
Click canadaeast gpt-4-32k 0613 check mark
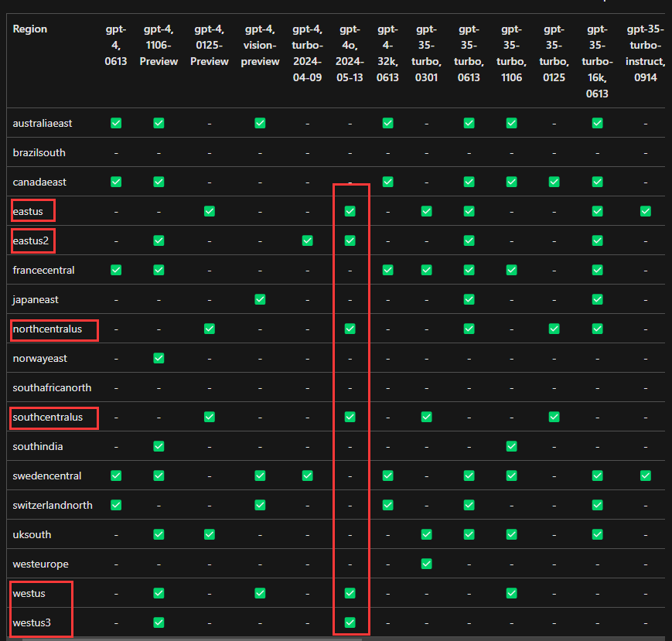(388, 182)
